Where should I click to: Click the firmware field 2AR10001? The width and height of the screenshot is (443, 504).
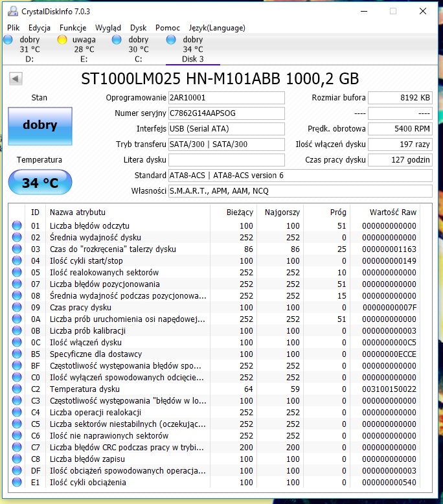[x=227, y=98]
